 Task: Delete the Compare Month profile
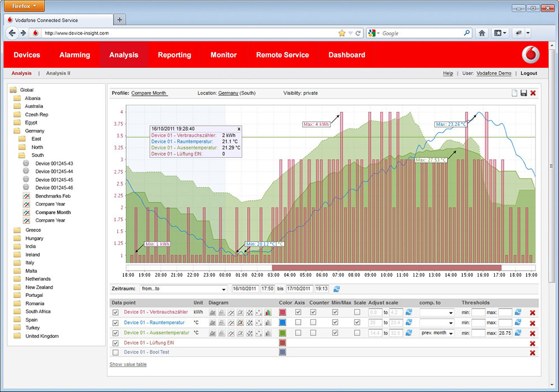(533, 93)
